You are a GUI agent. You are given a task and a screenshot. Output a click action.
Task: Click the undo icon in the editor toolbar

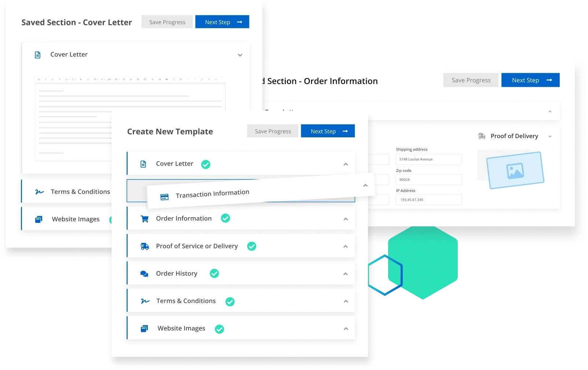(x=188, y=79)
